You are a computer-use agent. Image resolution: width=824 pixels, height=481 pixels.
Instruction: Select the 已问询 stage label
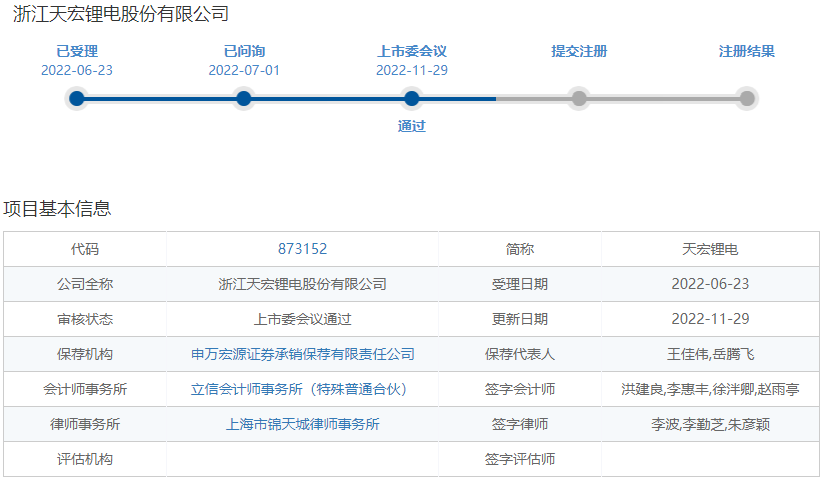click(x=244, y=51)
